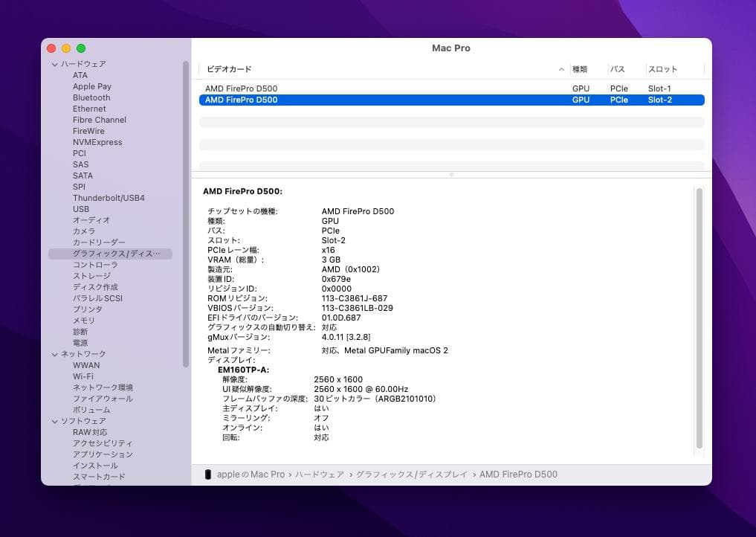The height and width of the screenshot is (537, 756).
Task: Select Bluetooth in the hardware list
Action: pos(91,97)
